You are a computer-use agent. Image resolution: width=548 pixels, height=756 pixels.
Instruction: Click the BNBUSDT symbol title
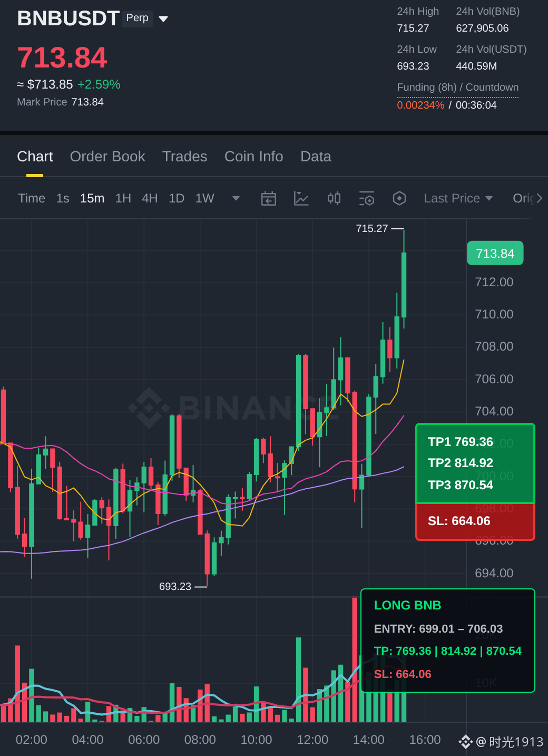point(68,18)
